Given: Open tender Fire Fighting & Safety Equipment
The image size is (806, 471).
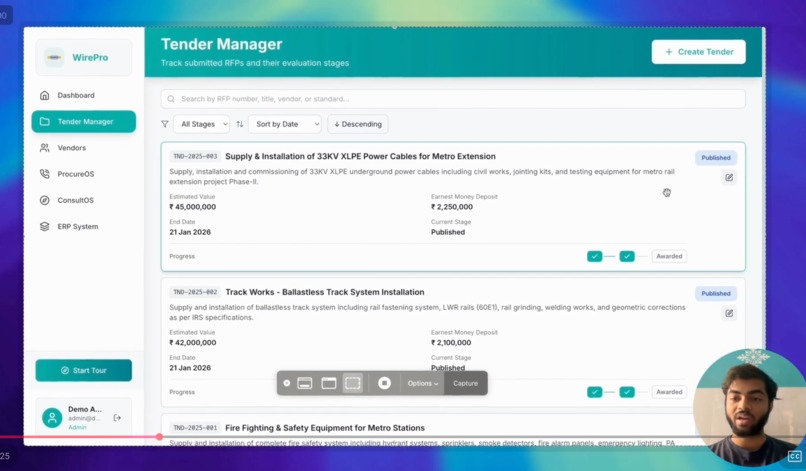Looking at the screenshot, I should point(325,428).
